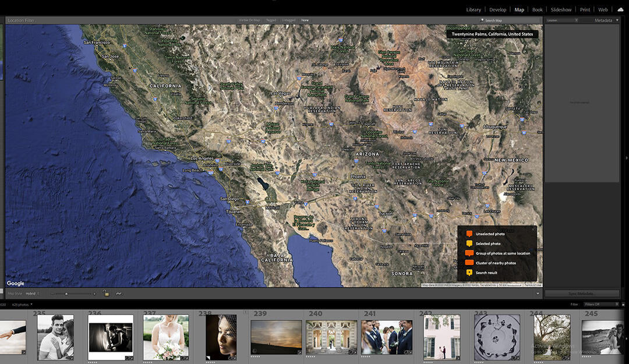Viewport: 629px width, 364px height.
Task: Open the Terms of Use link
Action: tap(533, 285)
